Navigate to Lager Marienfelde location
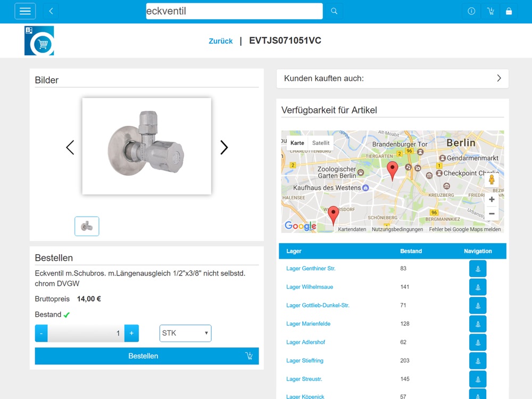 pyautogui.click(x=477, y=324)
